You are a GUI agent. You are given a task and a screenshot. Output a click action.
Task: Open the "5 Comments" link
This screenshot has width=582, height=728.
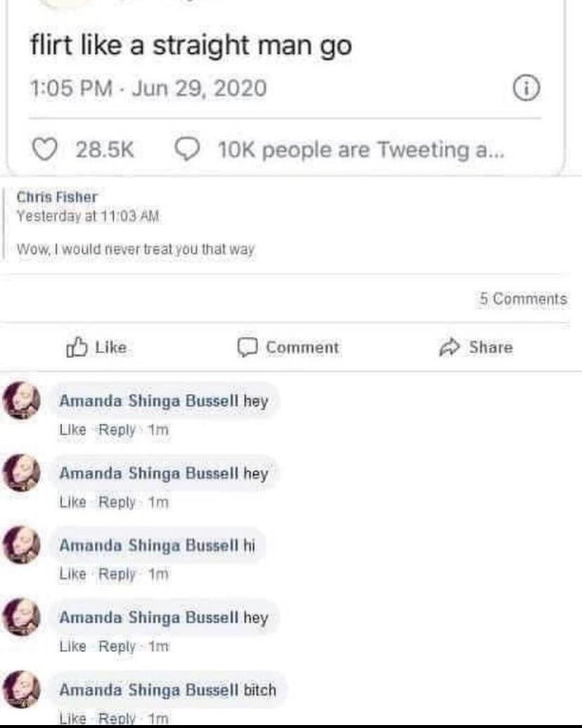click(523, 299)
